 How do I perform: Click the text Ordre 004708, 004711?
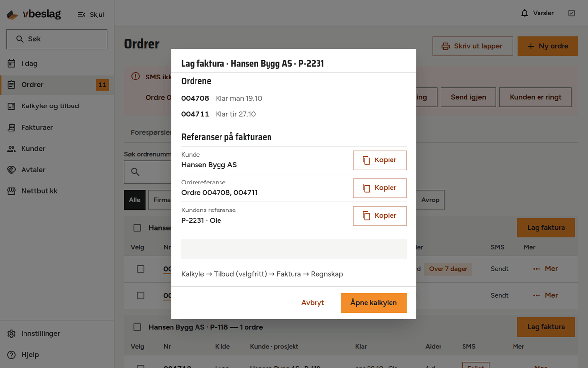(x=220, y=193)
